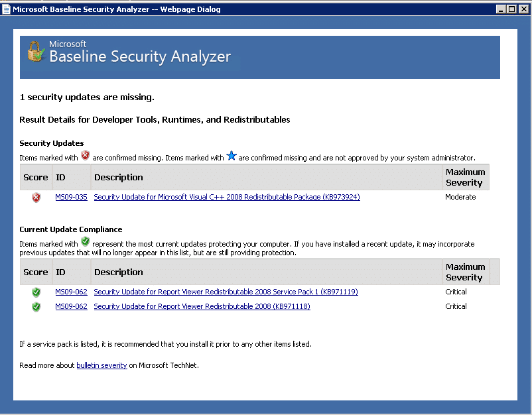This screenshot has height=415, width=532.
Task: Click the blue star legend icon
Action: pos(232,156)
